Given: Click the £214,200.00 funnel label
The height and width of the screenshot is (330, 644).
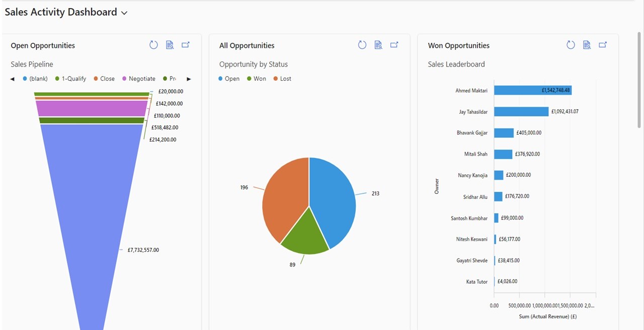Looking at the screenshot, I should 163,140.
